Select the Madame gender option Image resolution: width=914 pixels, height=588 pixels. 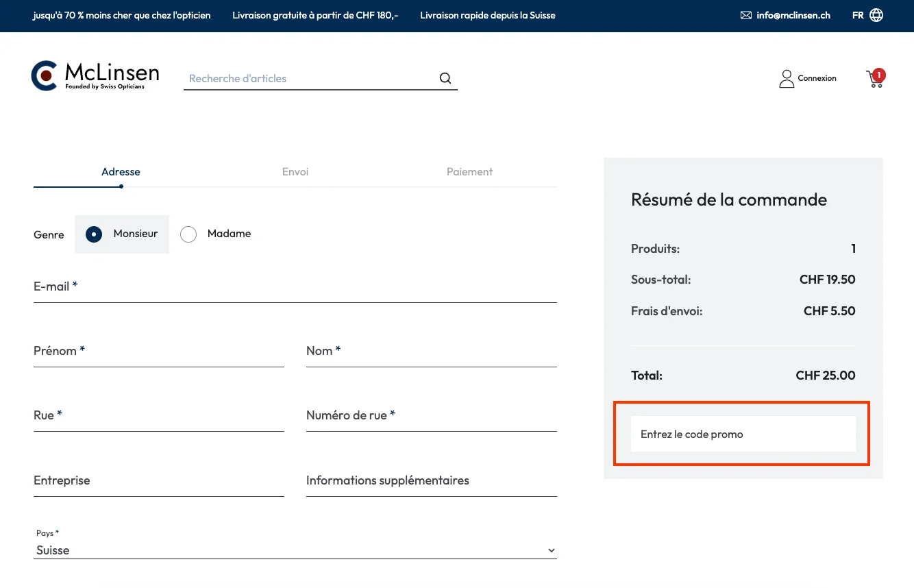pos(188,234)
